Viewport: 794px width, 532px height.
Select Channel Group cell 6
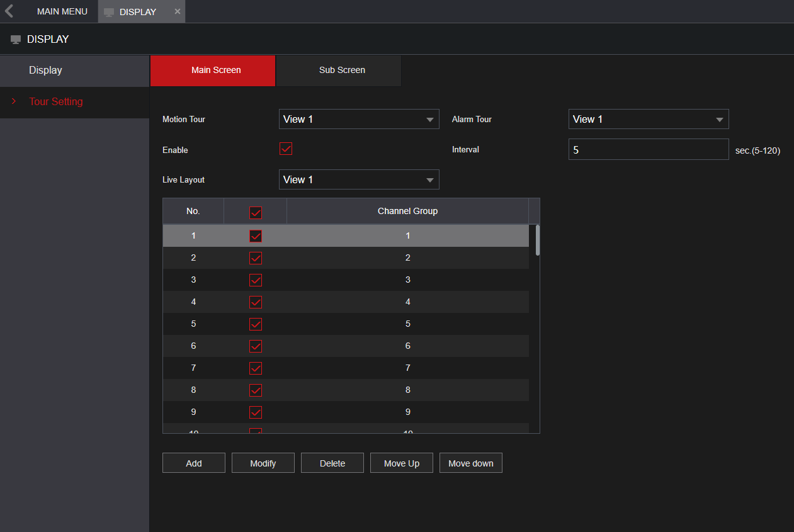click(407, 346)
